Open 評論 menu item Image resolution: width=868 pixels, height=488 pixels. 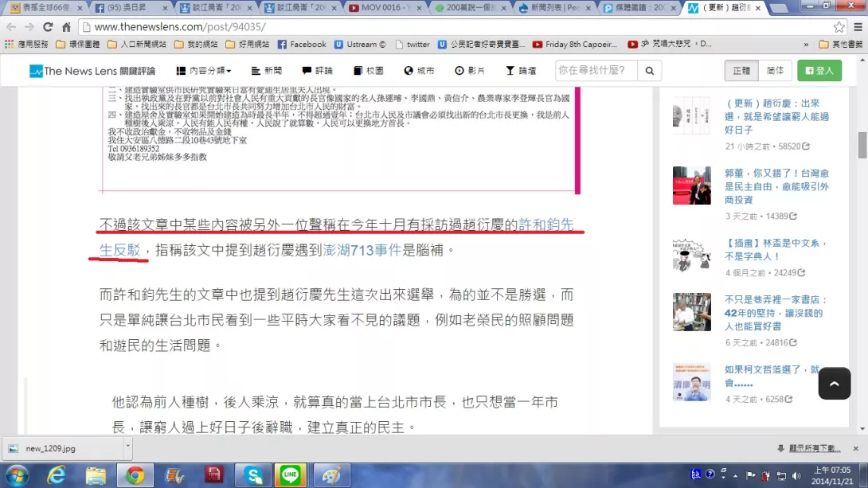317,71
